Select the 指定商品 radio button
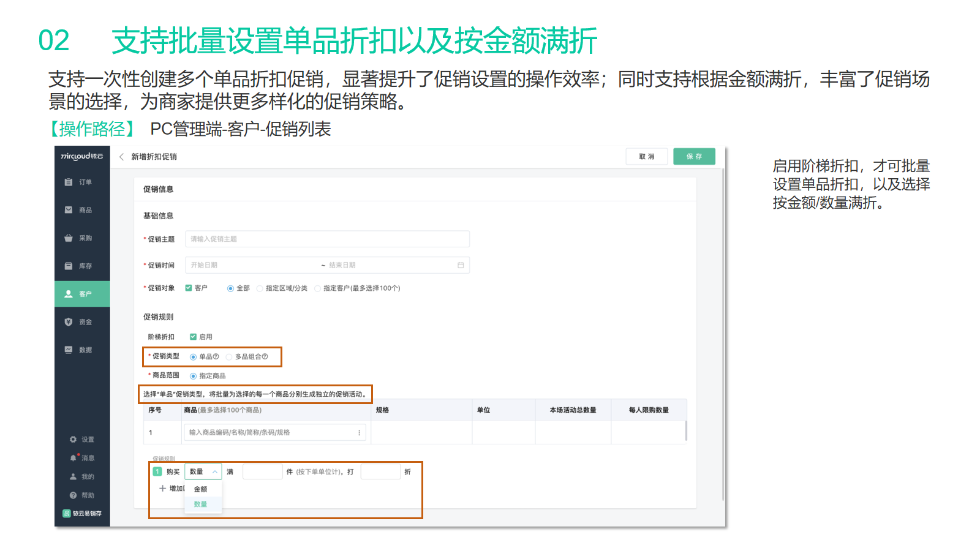Image resolution: width=980 pixels, height=551 pixels. coord(193,376)
